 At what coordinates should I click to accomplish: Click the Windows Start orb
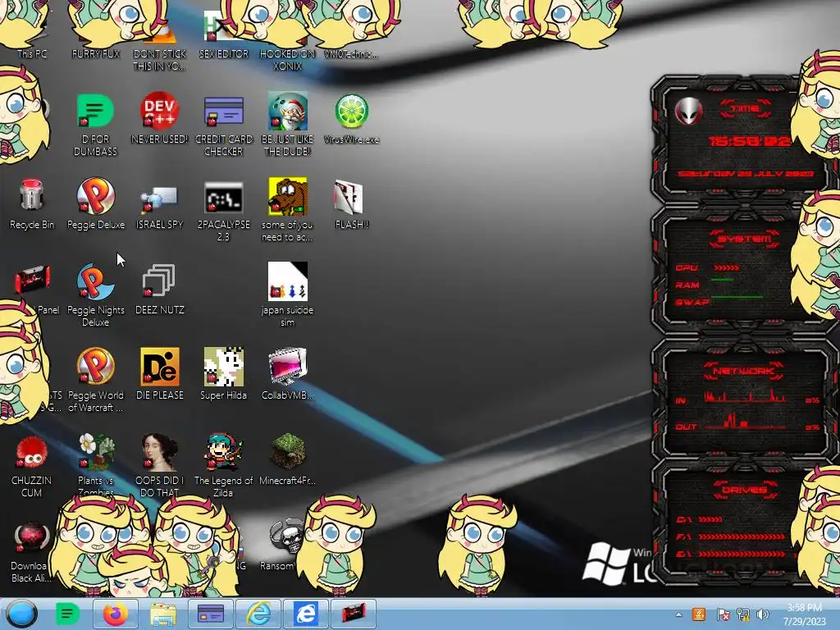[22, 614]
